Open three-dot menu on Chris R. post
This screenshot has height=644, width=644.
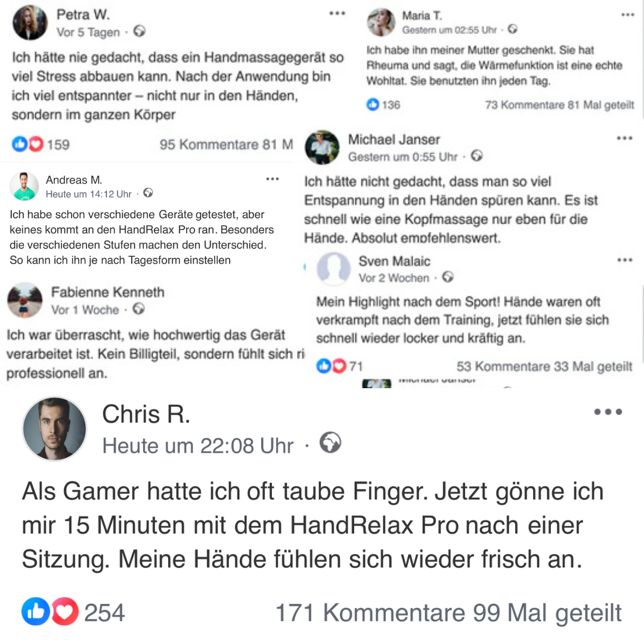pyautogui.click(x=608, y=411)
